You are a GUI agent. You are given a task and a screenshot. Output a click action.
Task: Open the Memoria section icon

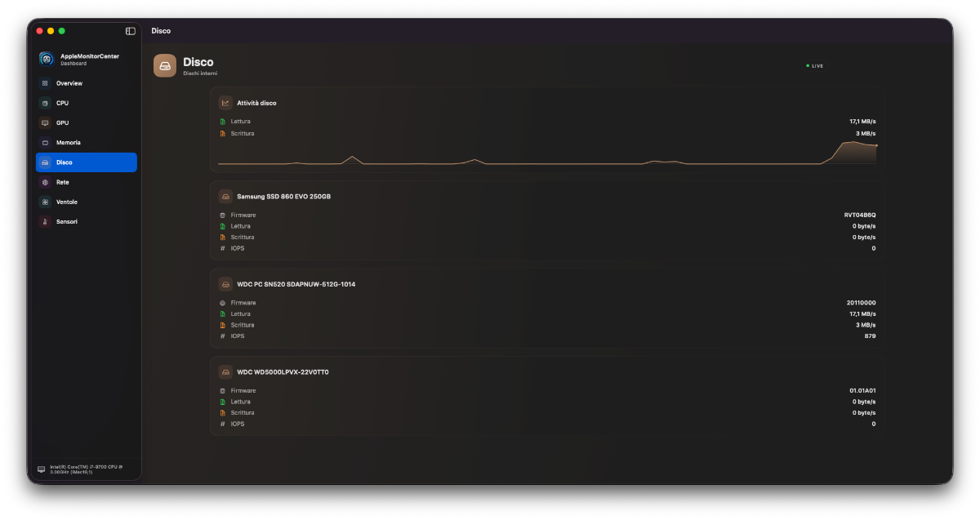[45, 143]
